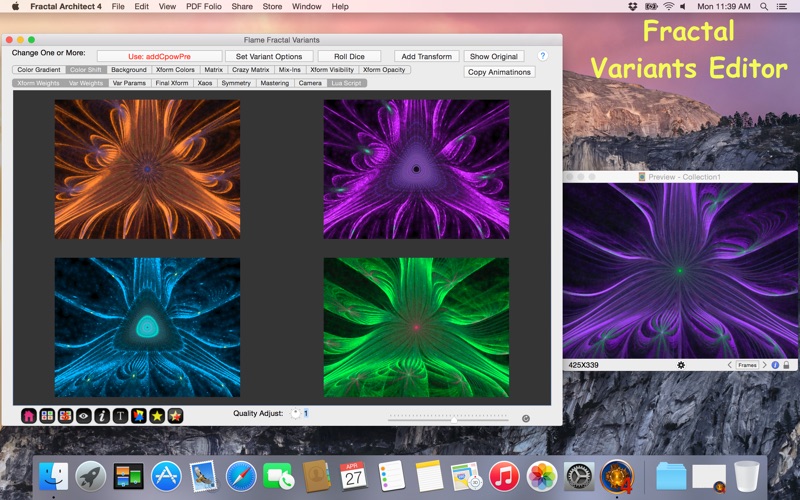This screenshot has width=800, height=500.
Task: Toggle the Matrix option
Action: 213,69
